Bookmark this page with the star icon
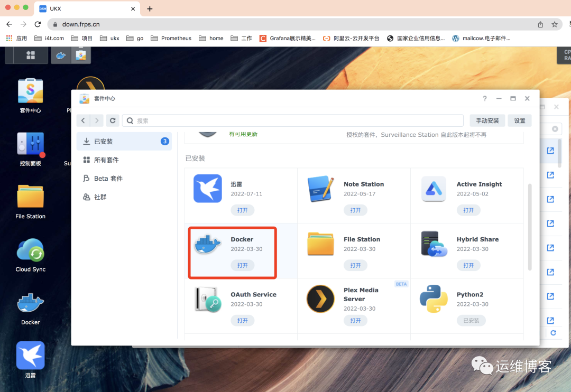Viewport: 571px width, 392px height. [x=554, y=24]
